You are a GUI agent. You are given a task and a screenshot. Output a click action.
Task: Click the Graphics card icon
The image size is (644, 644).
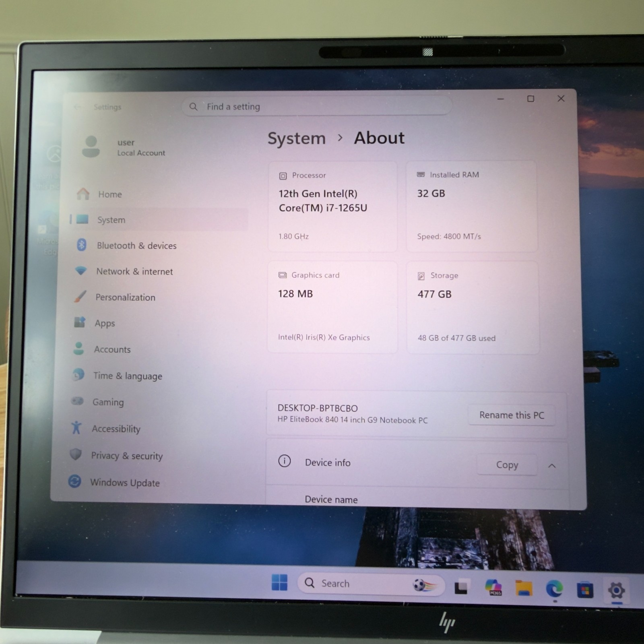[x=283, y=275]
